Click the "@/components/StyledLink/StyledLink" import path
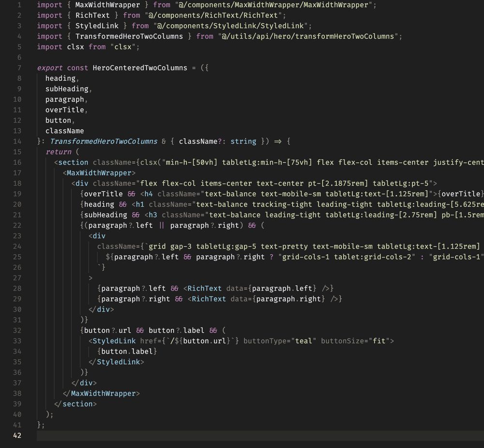This screenshot has width=484, height=448. 230,26
